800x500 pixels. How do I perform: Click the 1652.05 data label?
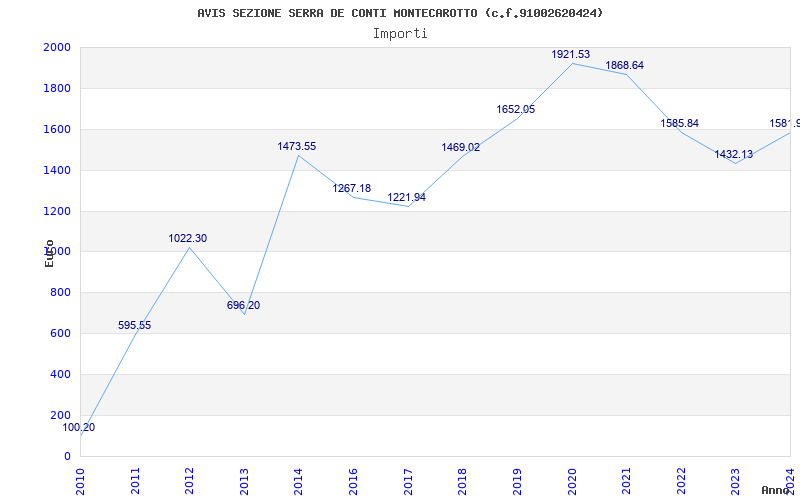tap(516, 109)
